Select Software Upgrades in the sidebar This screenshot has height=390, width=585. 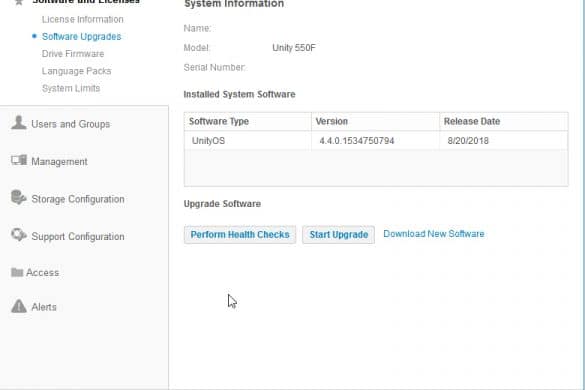pyautogui.click(x=81, y=37)
